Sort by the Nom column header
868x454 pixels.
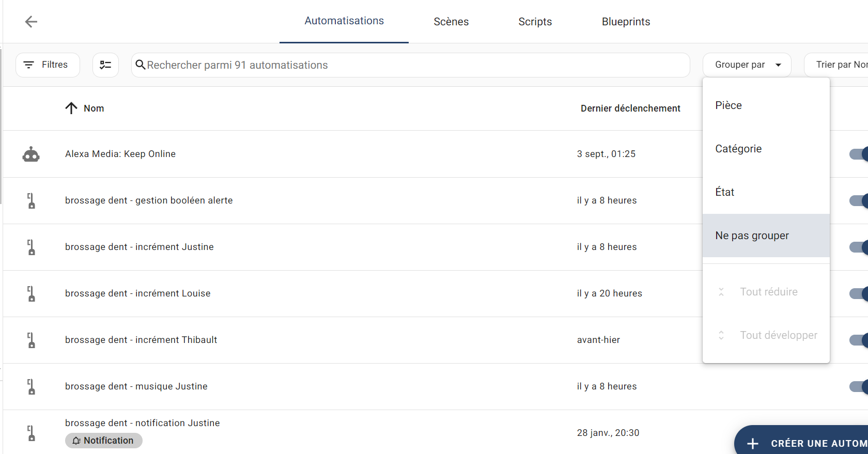pos(94,108)
